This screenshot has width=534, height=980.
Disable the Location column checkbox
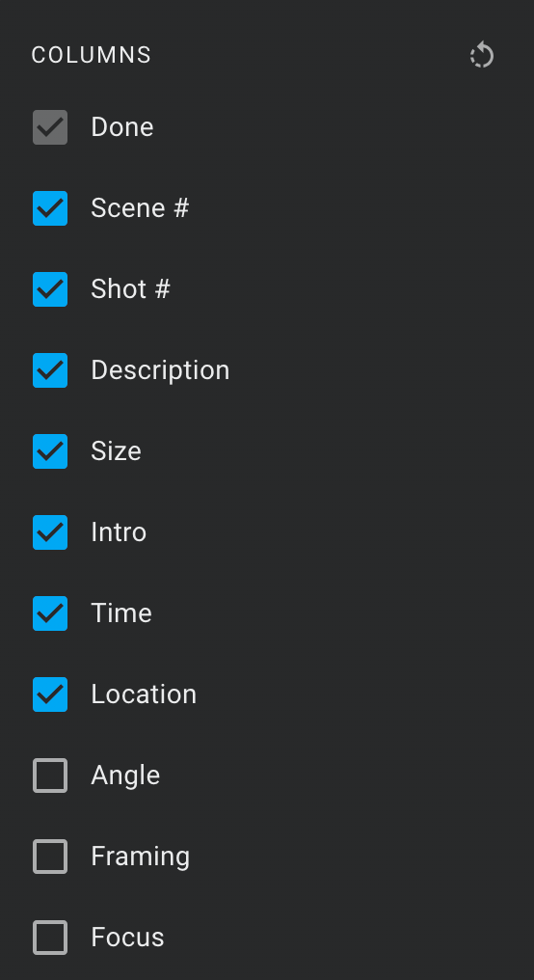point(50,694)
